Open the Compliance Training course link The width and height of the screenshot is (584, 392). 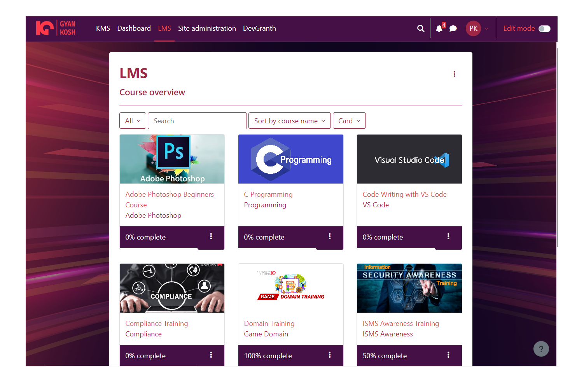pyautogui.click(x=156, y=324)
